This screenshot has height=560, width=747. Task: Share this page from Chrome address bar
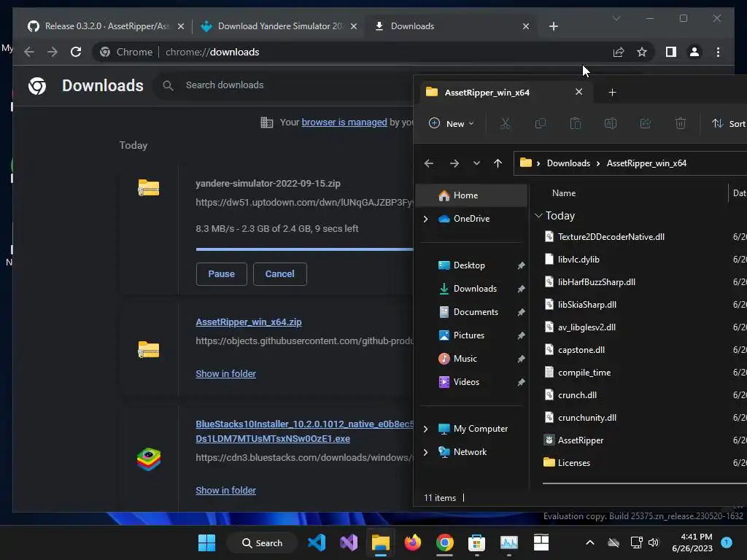[619, 52]
